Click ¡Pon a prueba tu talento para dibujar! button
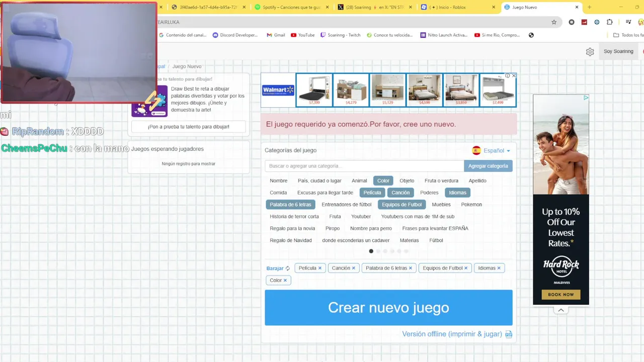644x362 pixels. [189, 127]
